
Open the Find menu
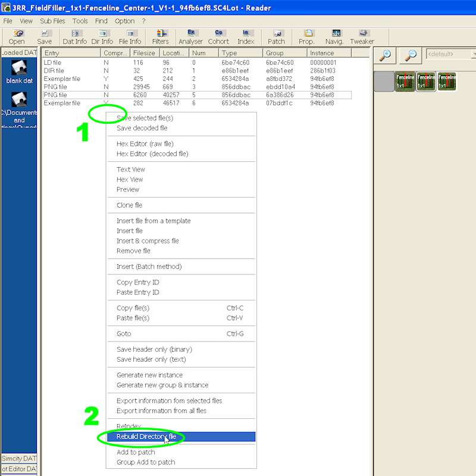pyautogui.click(x=101, y=21)
